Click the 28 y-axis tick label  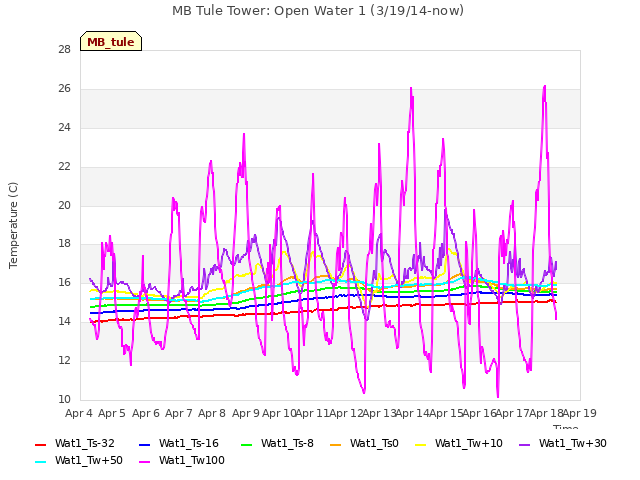pos(64,50)
